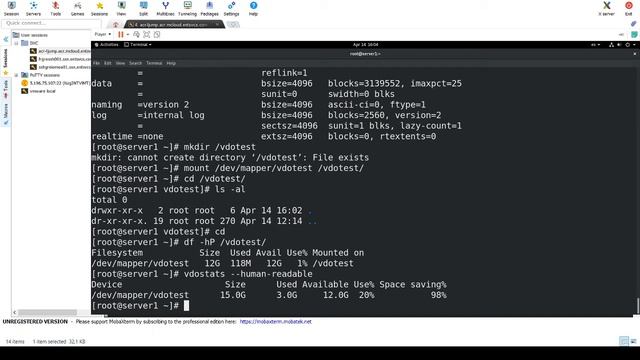Collapse the PuTTY sessions folder

coord(16,75)
